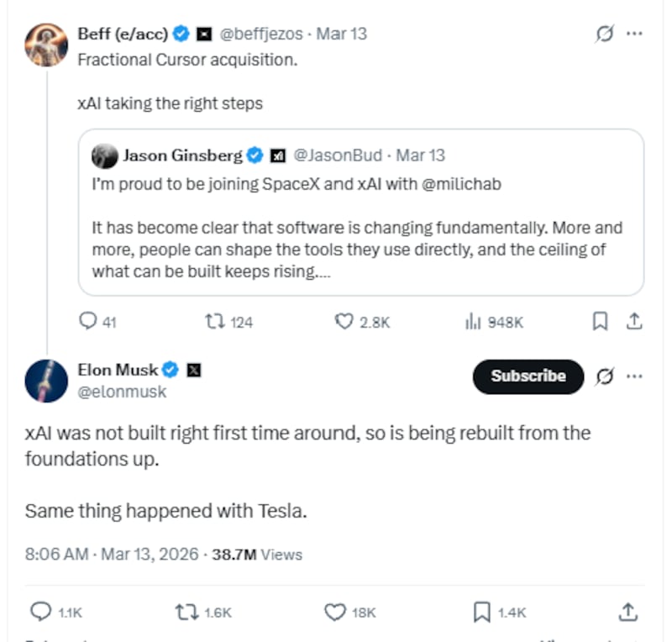
Task: Reply to Elon Musk's tweet
Action: 41,612
